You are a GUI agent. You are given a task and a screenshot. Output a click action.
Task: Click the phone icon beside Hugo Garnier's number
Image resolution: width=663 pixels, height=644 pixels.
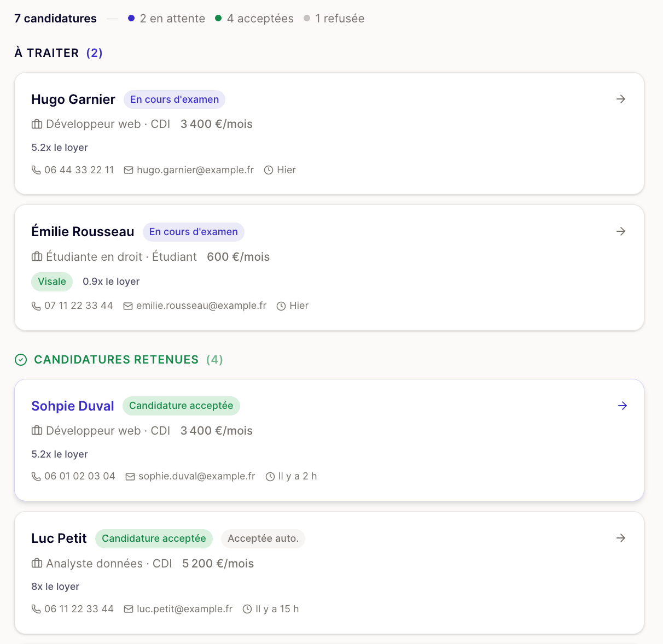36,170
